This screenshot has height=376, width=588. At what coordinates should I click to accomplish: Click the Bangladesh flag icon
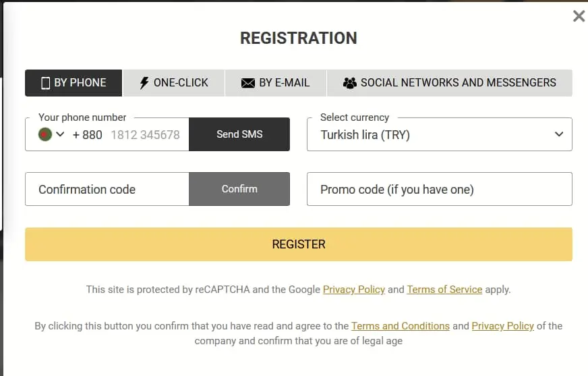(45, 134)
